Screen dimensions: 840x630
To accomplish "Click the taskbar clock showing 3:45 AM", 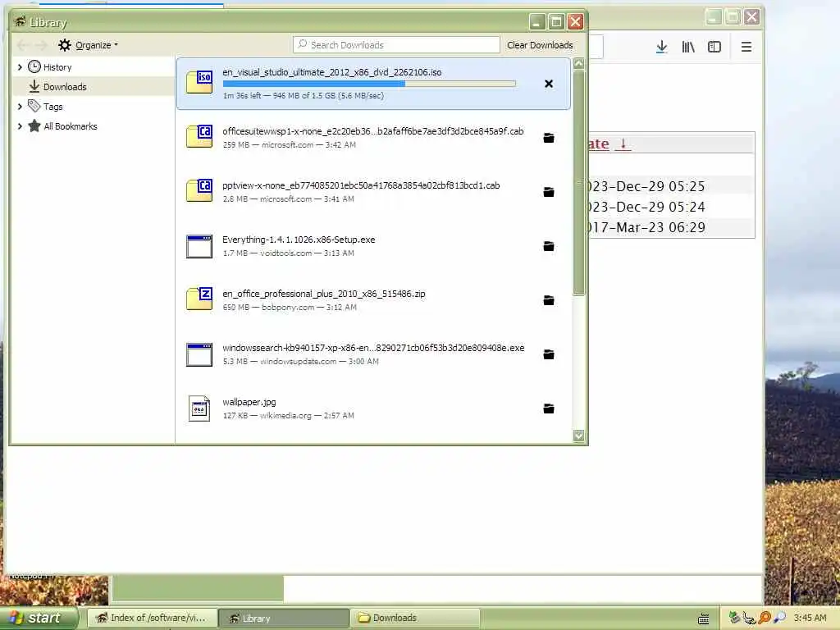I will pos(810,618).
